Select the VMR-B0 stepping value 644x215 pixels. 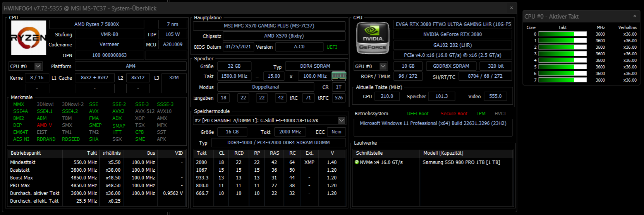point(109,34)
